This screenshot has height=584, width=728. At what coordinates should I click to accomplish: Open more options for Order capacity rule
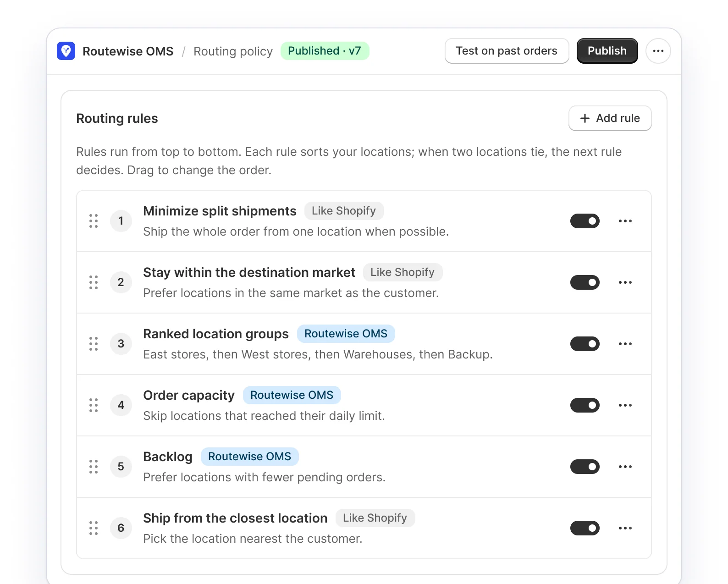(x=625, y=405)
